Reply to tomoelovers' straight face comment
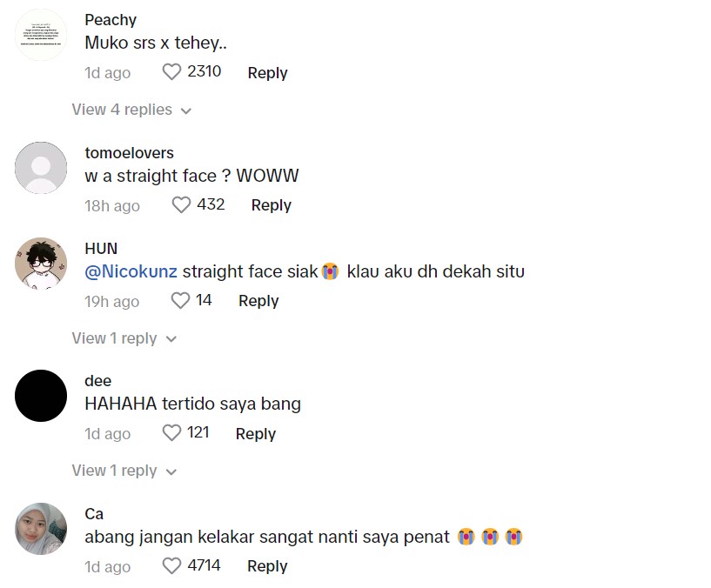The image size is (711, 588). pos(271,205)
